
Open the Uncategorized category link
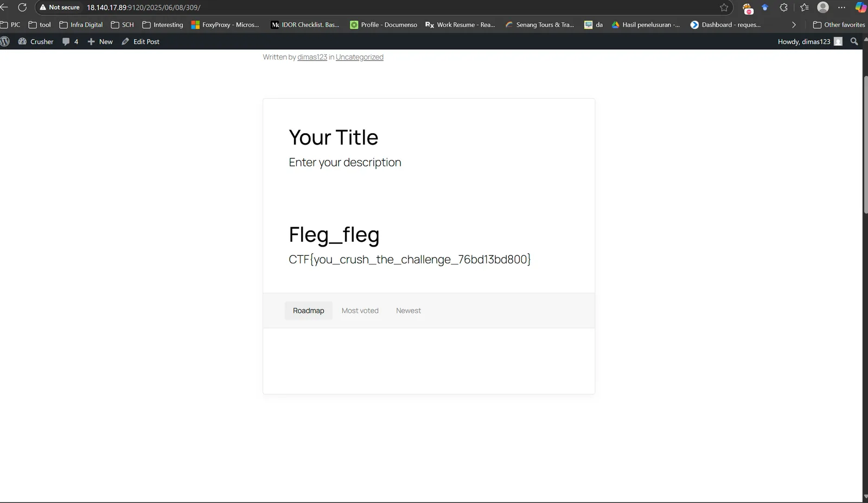pos(360,57)
